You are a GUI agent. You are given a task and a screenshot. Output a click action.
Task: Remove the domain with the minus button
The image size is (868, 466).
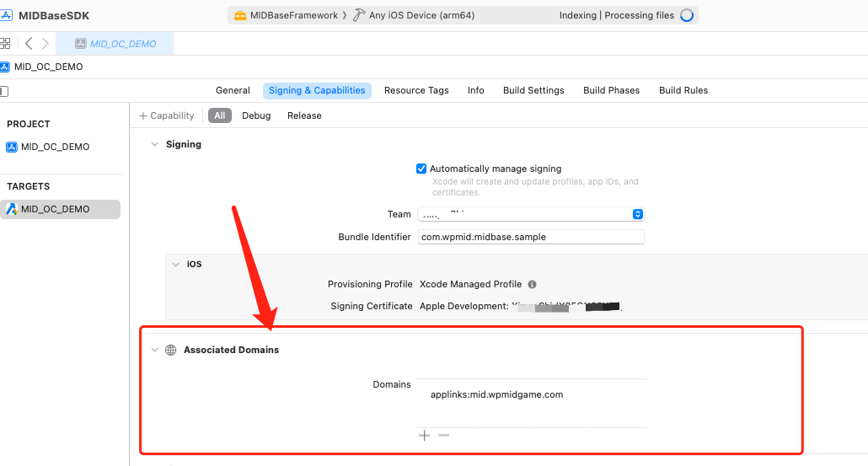(x=443, y=436)
